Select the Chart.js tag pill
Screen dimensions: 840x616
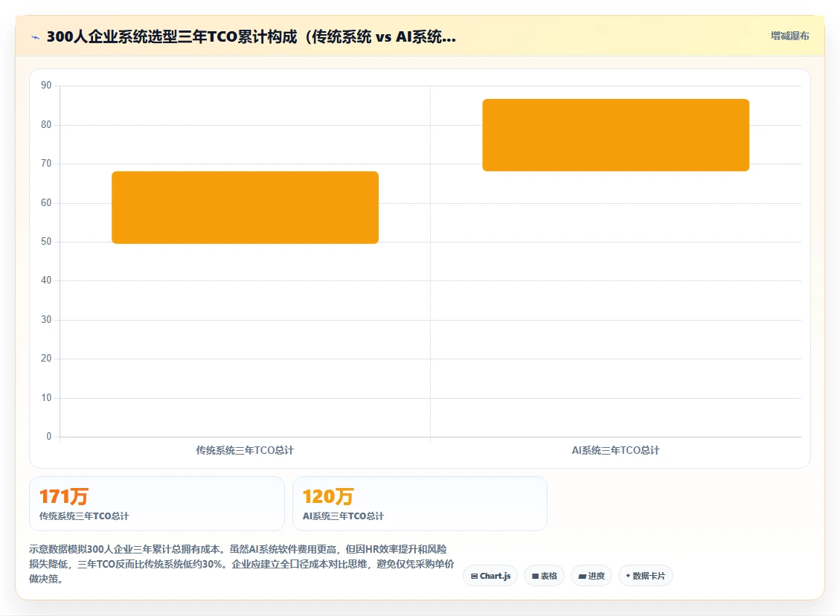point(490,576)
